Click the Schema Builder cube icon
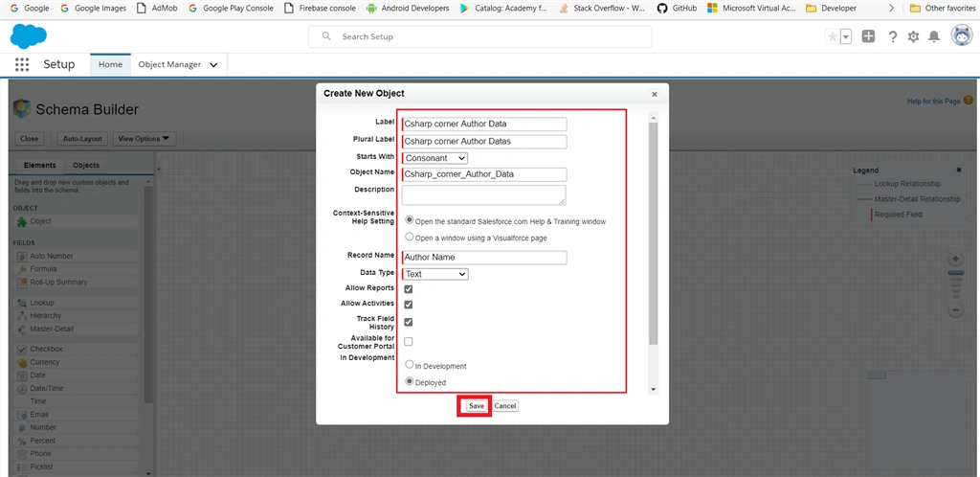980x477 pixels. 22,109
